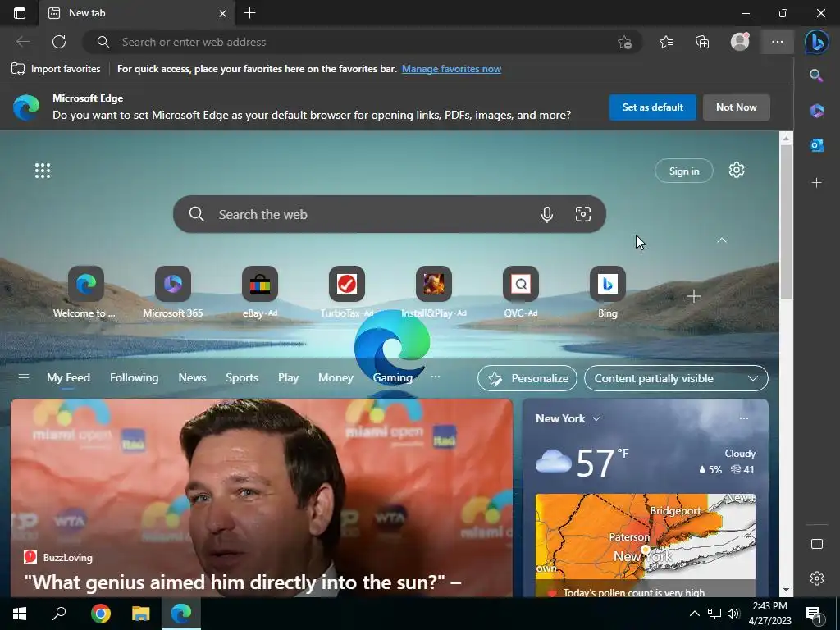840x630 pixels.
Task: Show more feed categories ellipsis
Action: point(436,377)
